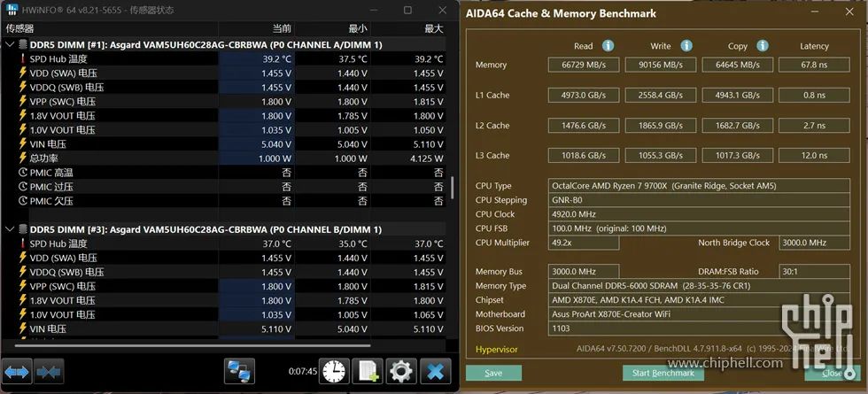Image resolution: width=868 pixels, height=394 pixels.
Task: Click the CPU Clock value 4920.0 MHz
Action: (x=699, y=214)
